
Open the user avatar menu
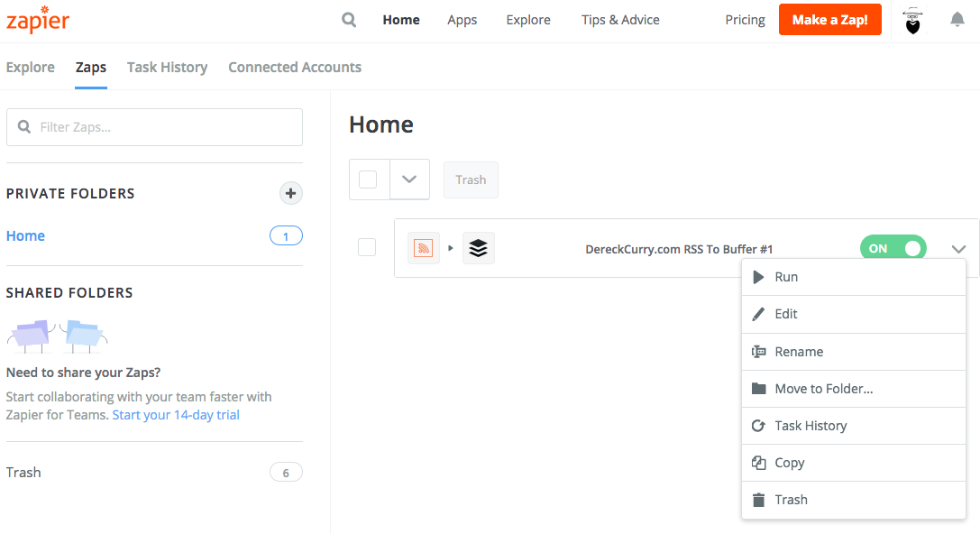tap(912, 22)
